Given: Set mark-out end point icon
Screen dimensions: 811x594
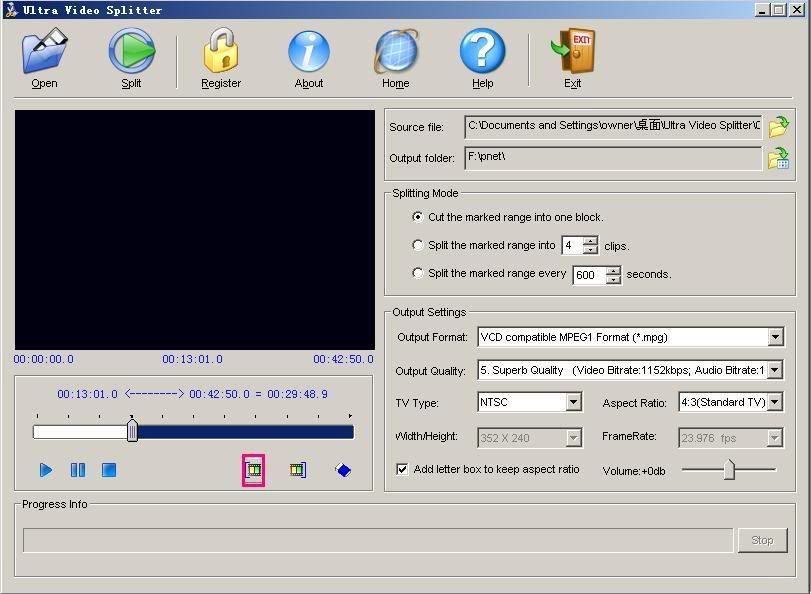Looking at the screenshot, I should point(298,470).
